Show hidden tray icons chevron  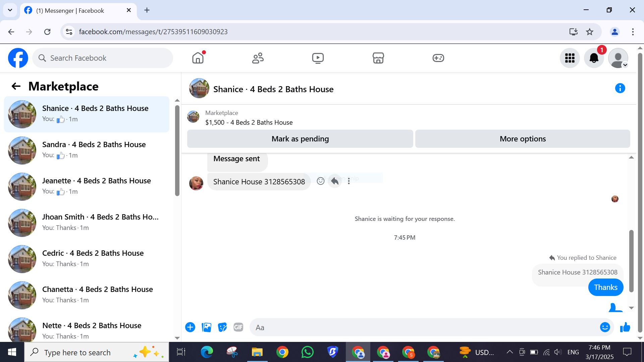click(509, 352)
